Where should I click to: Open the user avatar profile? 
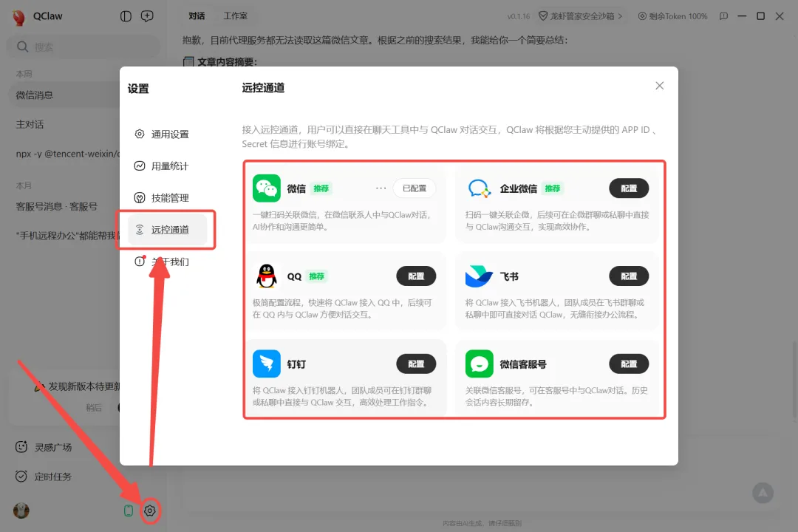point(21,511)
